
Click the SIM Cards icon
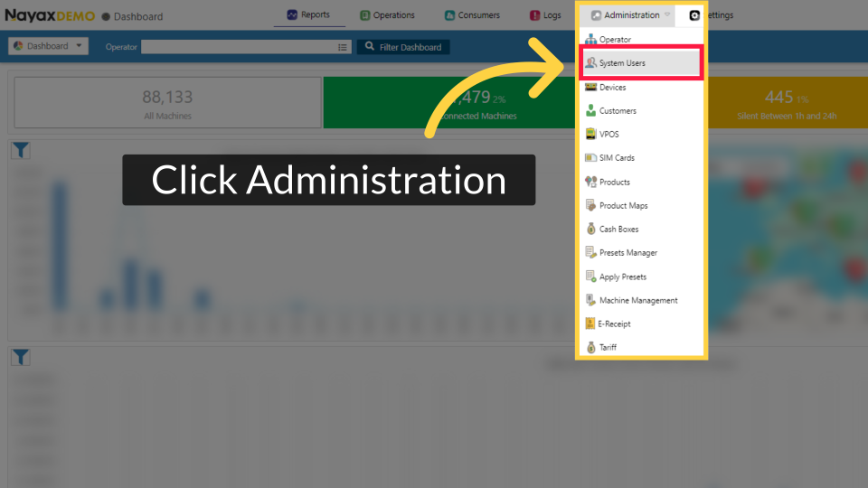tap(590, 157)
